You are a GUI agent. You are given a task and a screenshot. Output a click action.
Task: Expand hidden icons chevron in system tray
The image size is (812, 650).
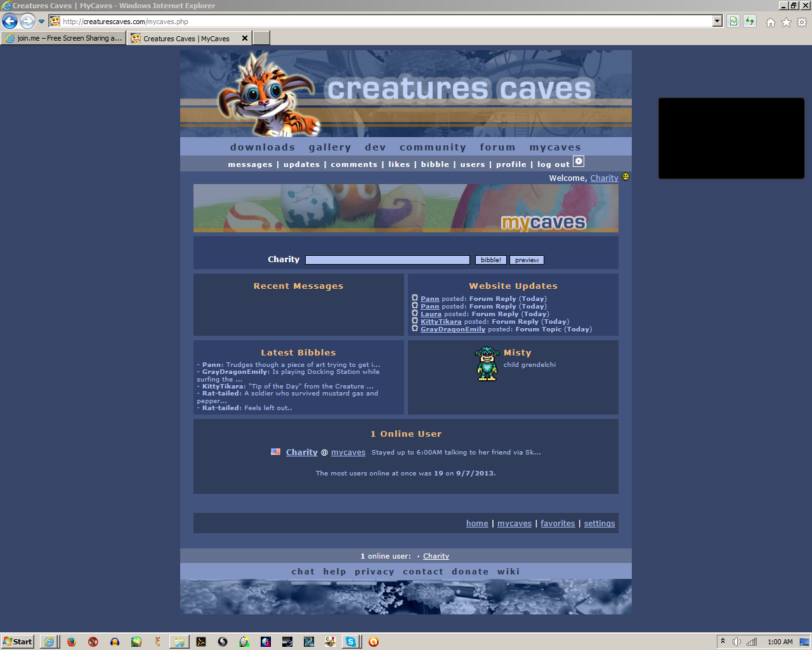pyautogui.click(x=723, y=641)
